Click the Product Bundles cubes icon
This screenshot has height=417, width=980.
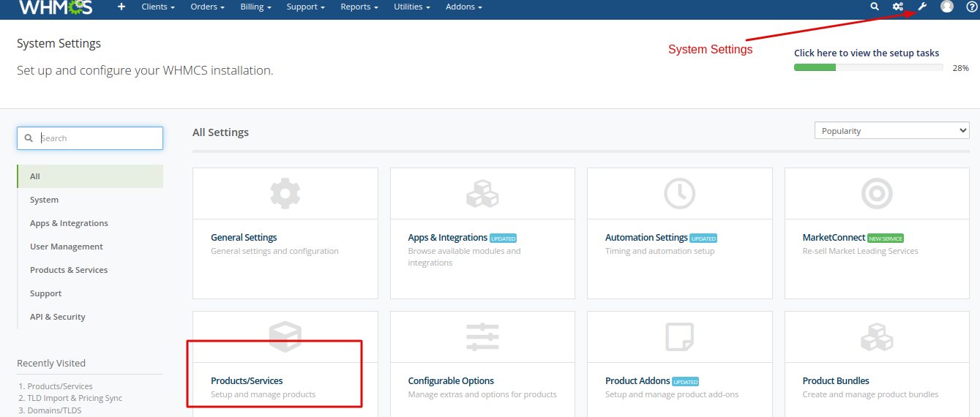877,337
